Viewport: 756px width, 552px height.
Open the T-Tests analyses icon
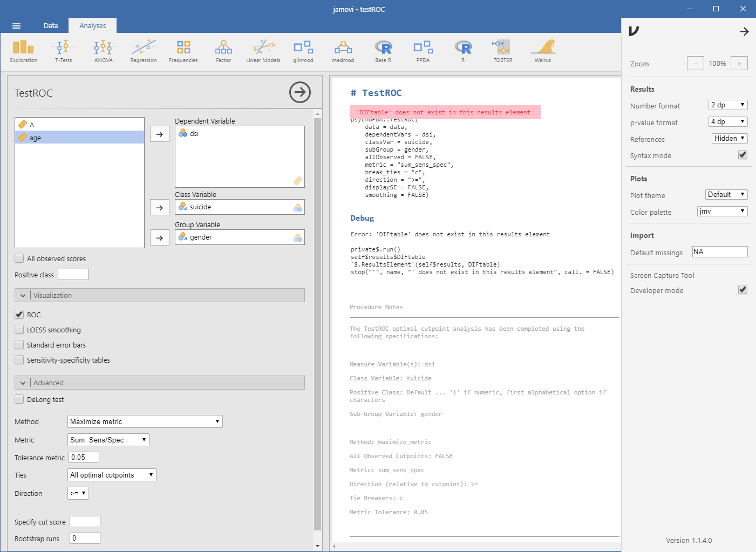pos(63,51)
